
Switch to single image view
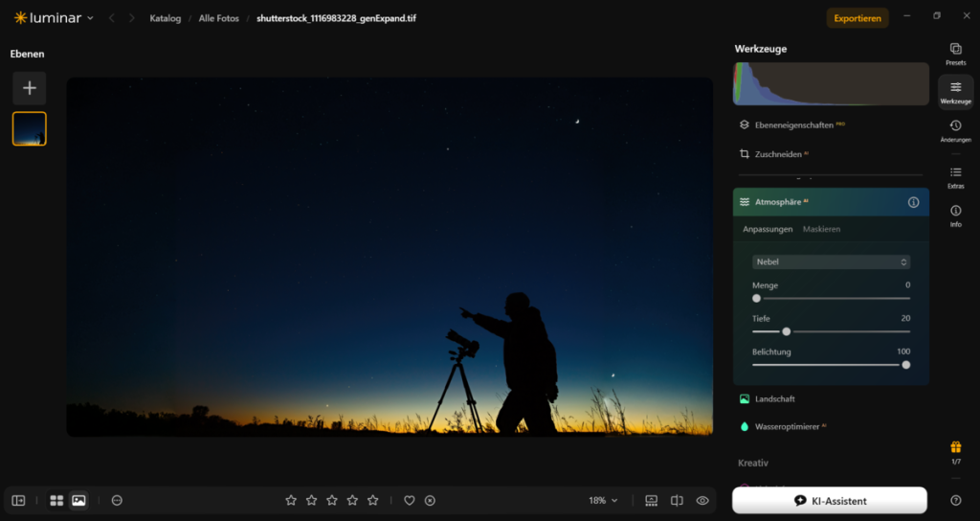tap(78, 500)
